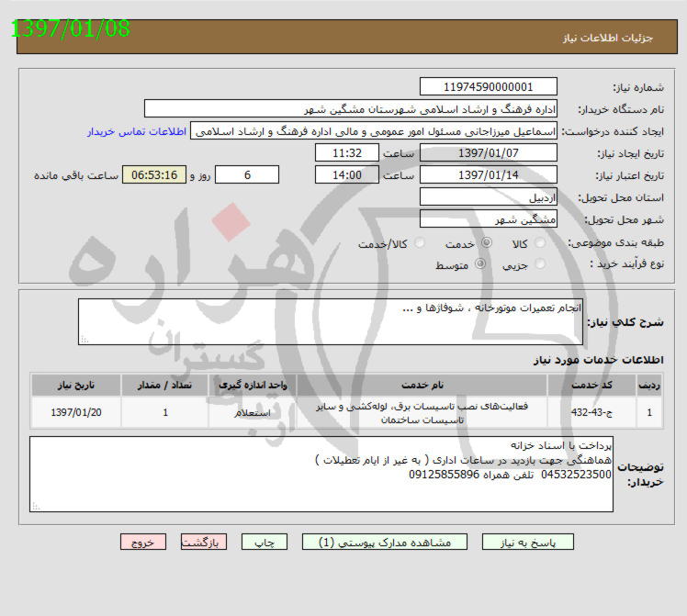The height and width of the screenshot is (616, 687).
Task: Click the request creator name field
Action: coord(373,131)
